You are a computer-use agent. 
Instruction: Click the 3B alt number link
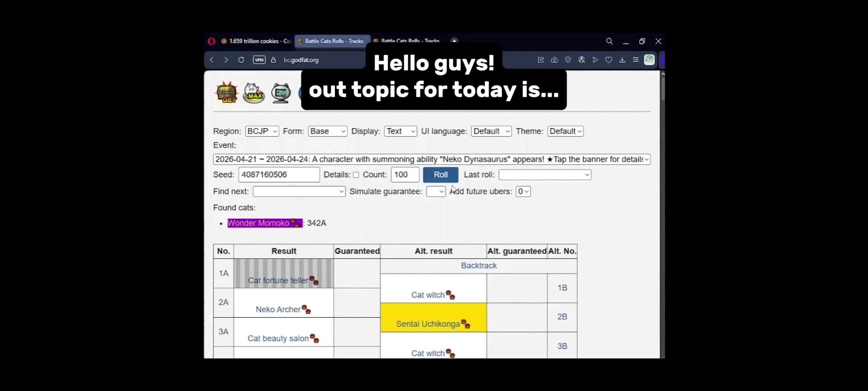[x=562, y=346]
